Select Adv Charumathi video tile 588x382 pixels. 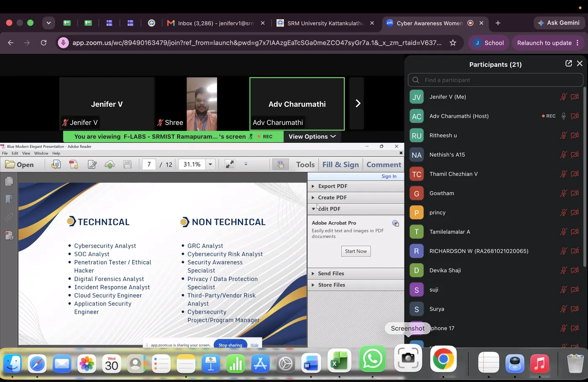click(297, 104)
